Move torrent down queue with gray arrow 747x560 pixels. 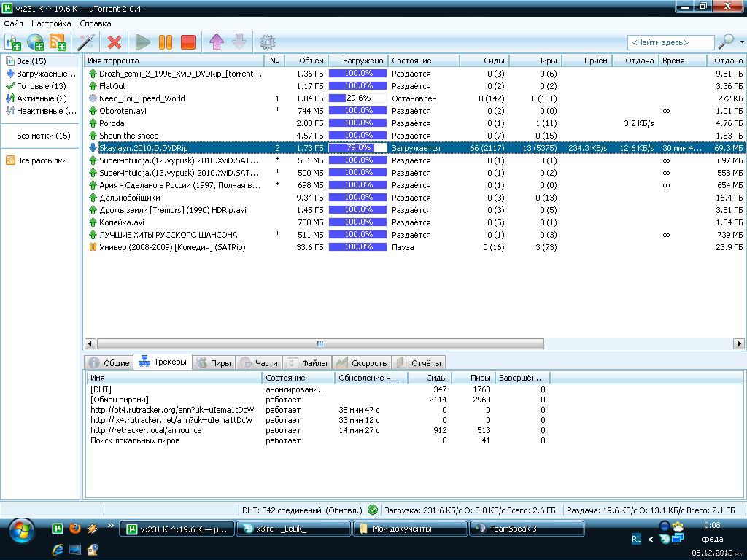point(239,42)
